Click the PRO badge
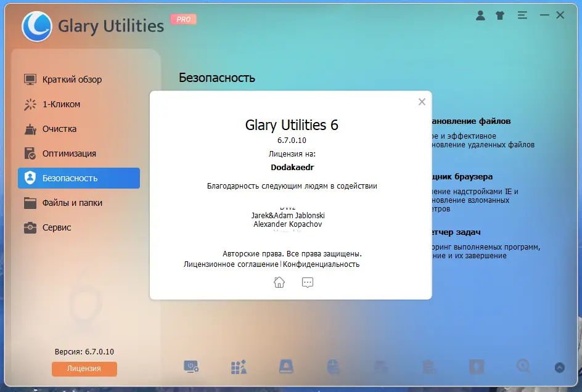This screenshot has width=582, height=392. [x=183, y=19]
